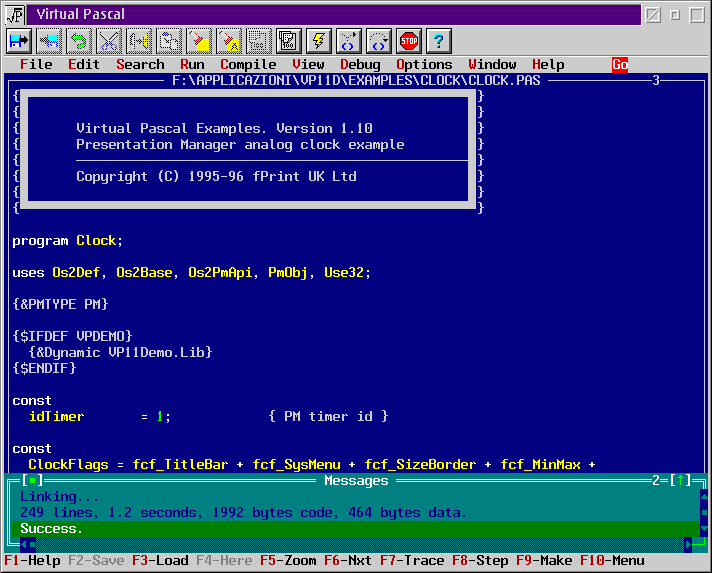Click the '{ PM timer id }' comment
Viewport: 712px width, 573px height.
(x=328, y=416)
